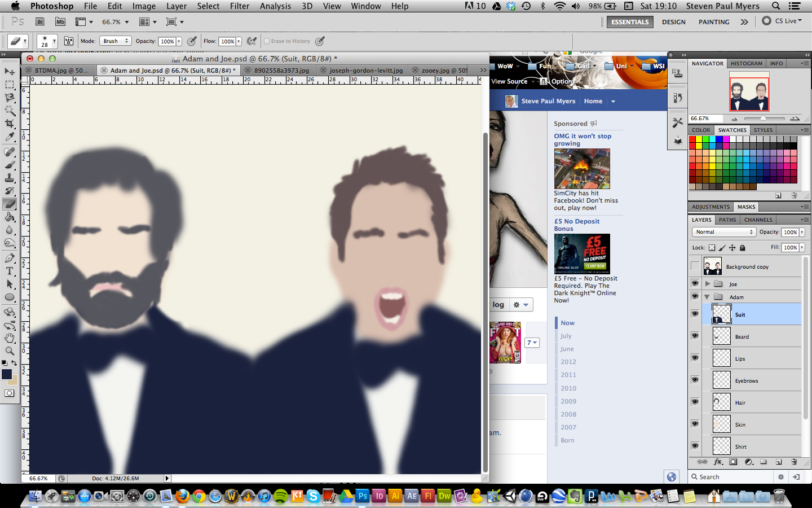Switch to the Painting workspace

714,22
